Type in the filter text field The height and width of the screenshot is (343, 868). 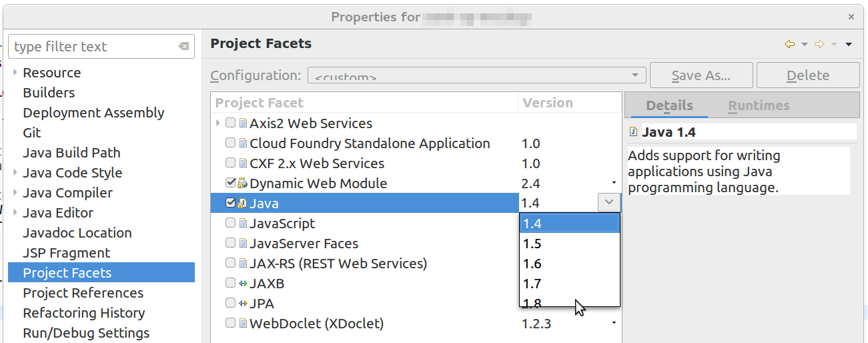[93, 47]
